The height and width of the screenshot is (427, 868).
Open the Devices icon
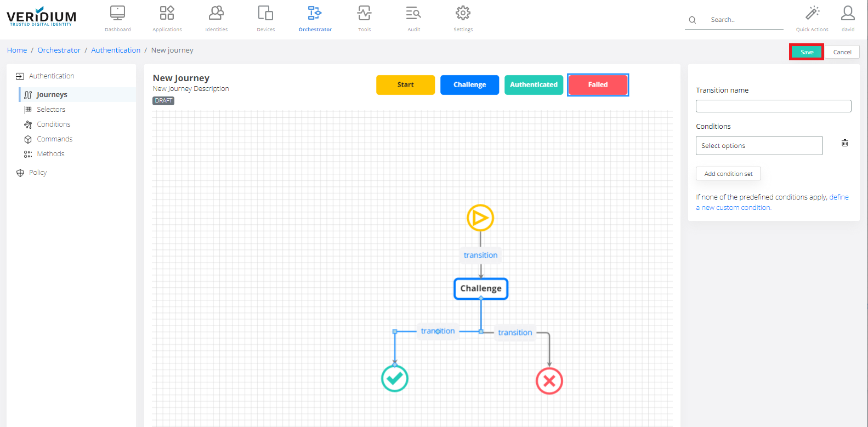(265, 13)
